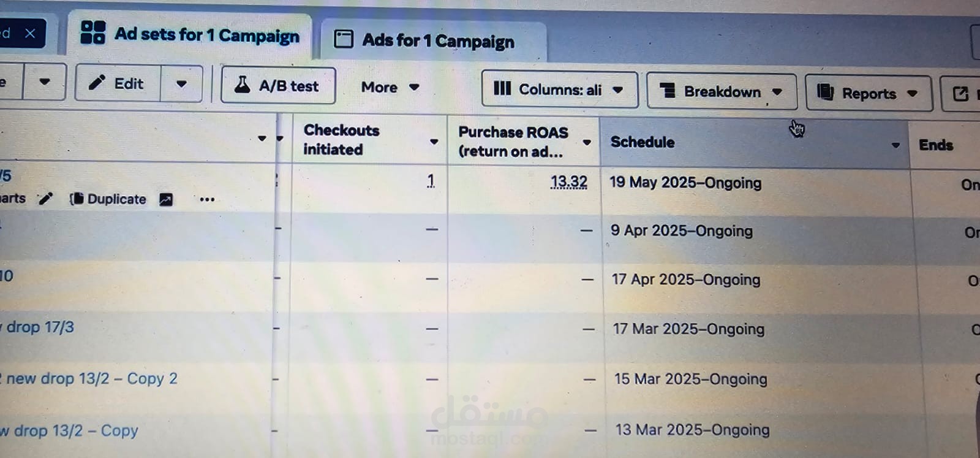
Task: Click the export icon right of Reports
Action: [x=960, y=94]
